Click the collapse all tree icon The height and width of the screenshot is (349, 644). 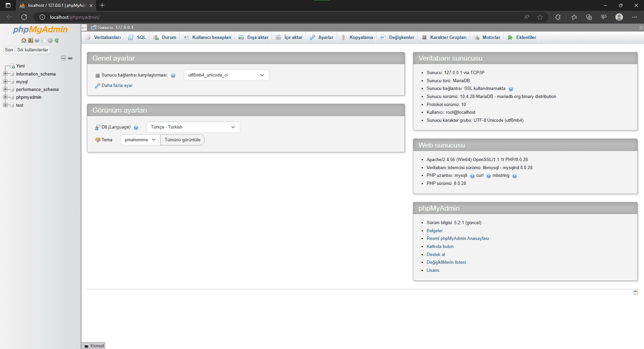point(63,58)
